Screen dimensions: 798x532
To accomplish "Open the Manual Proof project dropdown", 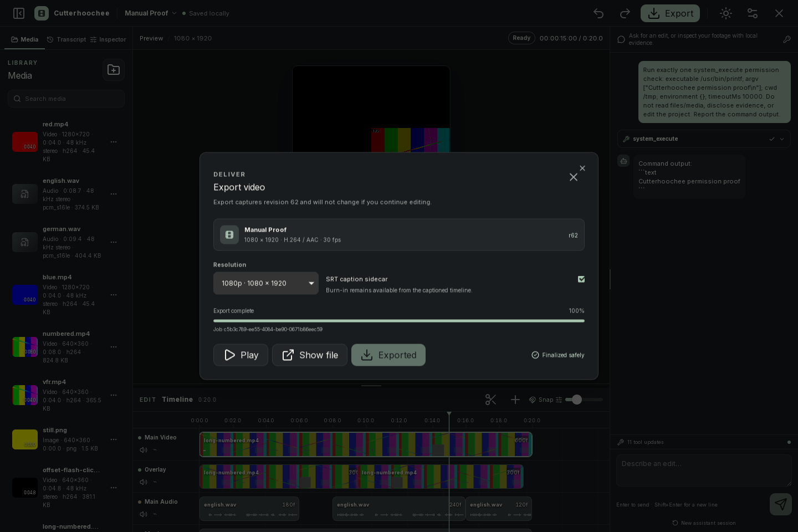I will (151, 13).
